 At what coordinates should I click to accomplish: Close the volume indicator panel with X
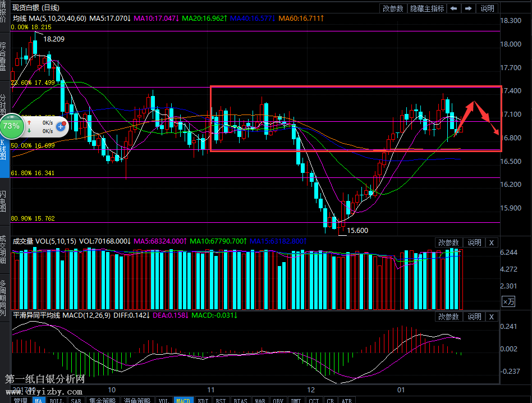[491, 242]
